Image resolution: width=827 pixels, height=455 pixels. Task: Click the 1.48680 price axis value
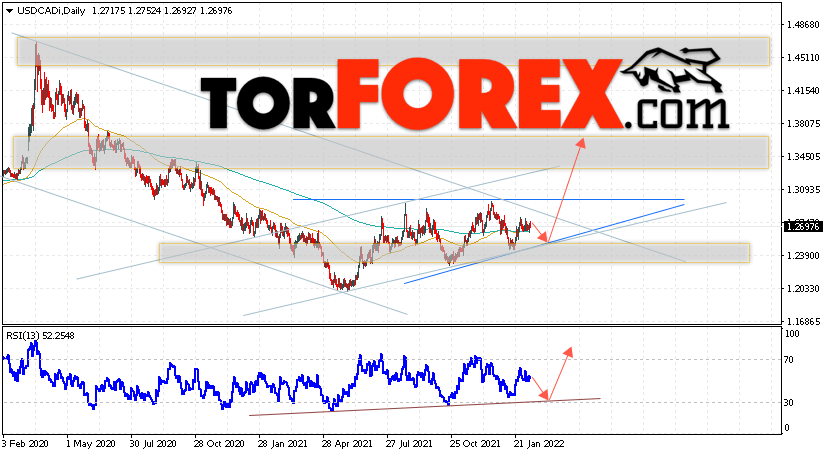pos(803,25)
